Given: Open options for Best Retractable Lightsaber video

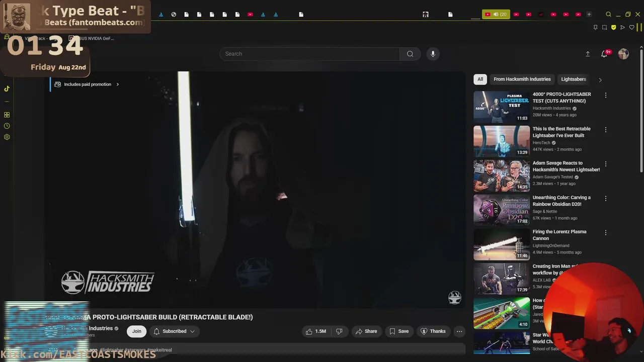Looking at the screenshot, I should tap(606, 130).
